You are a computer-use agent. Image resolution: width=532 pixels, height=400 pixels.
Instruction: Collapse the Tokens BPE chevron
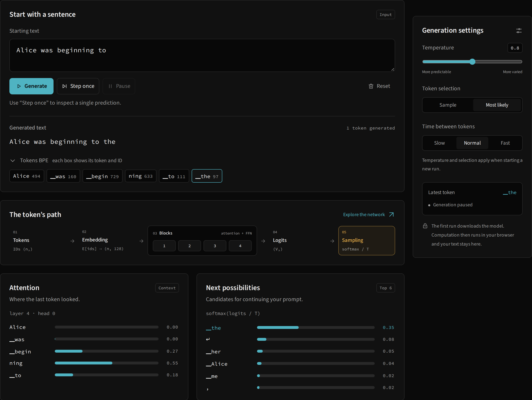pyautogui.click(x=13, y=160)
